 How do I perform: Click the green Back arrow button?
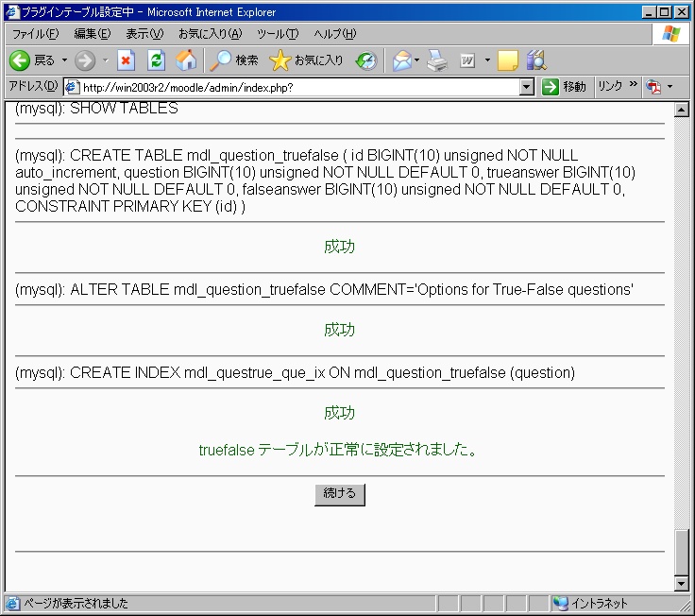[20, 60]
